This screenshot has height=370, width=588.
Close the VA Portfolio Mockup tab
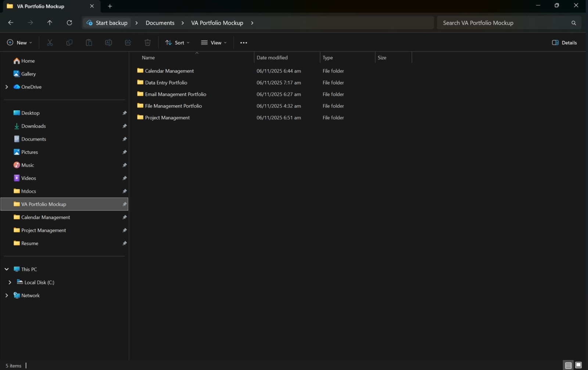coord(92,6)
